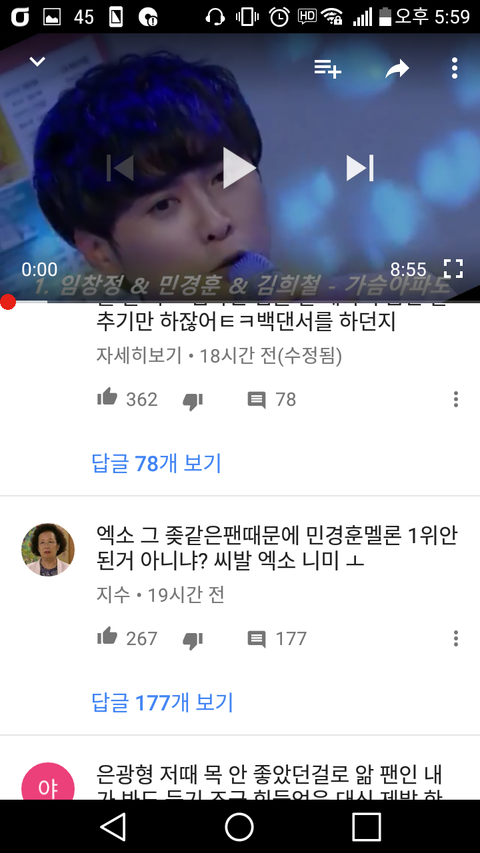The width and height of the screenshot is (480, 853).
Task: Open 지수's profile picture
Action: click(x=48, y=549)
